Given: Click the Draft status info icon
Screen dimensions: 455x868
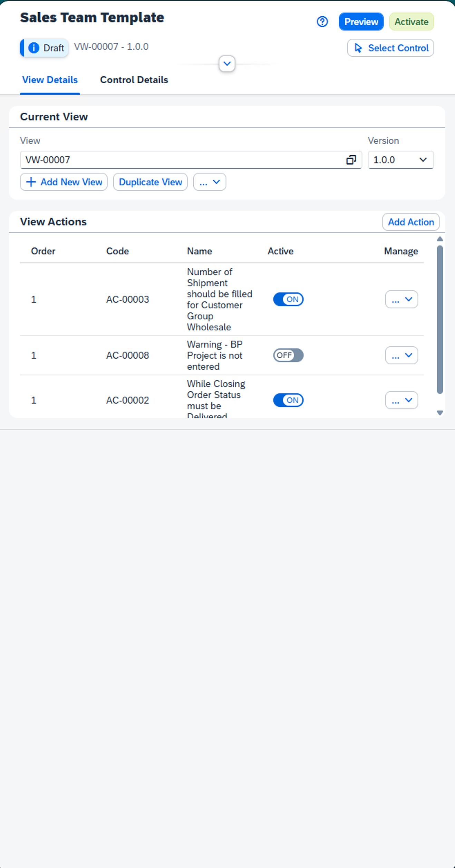Looking at the screenshot, I should pyautogui.click(x=33, y=48).
